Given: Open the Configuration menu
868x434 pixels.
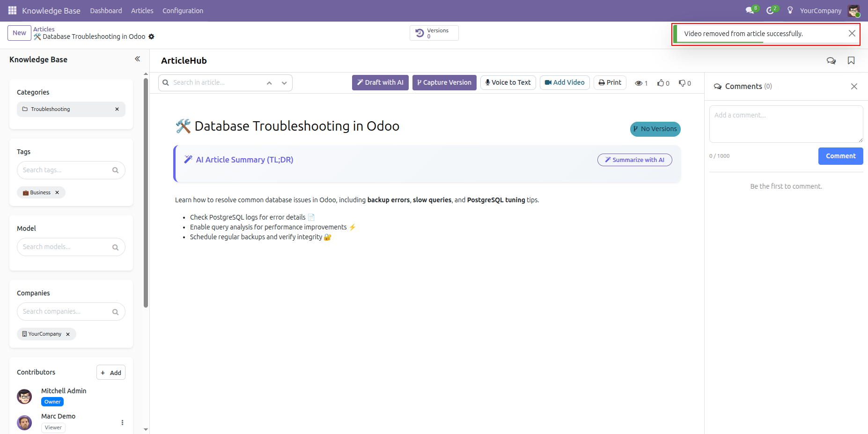Looking at the screenshot, I should (183, 10).
